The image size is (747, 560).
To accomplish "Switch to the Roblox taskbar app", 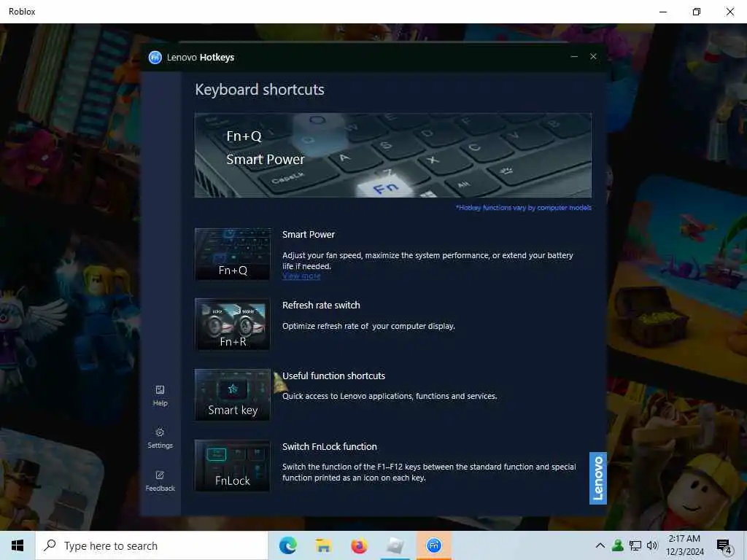I will [395, 545].
